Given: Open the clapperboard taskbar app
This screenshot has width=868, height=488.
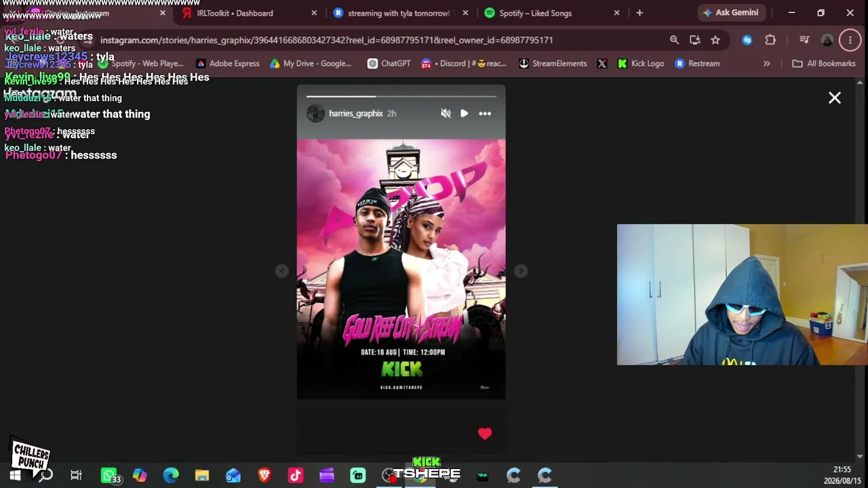Looking at the screenshot, I should click(482, 476).
